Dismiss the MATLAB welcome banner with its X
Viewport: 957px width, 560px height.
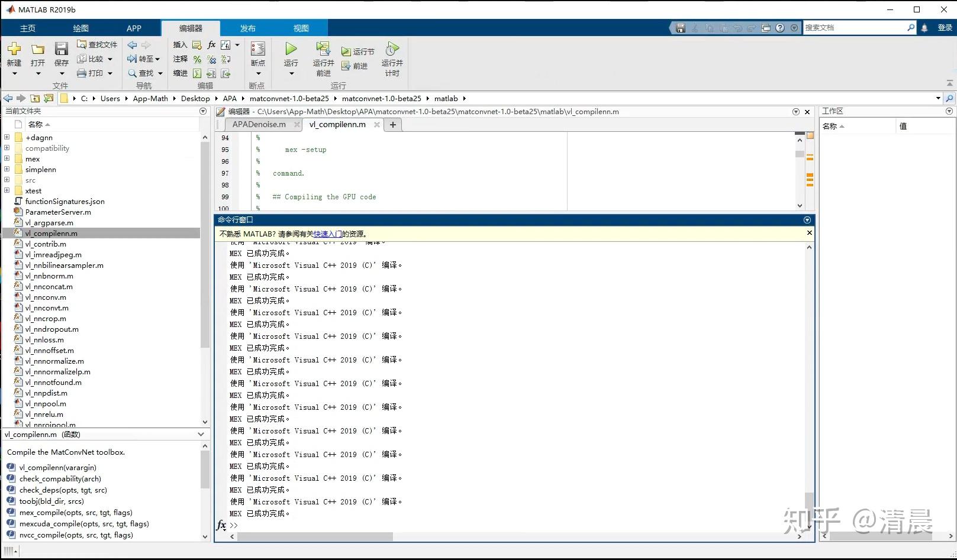point(809,232)
